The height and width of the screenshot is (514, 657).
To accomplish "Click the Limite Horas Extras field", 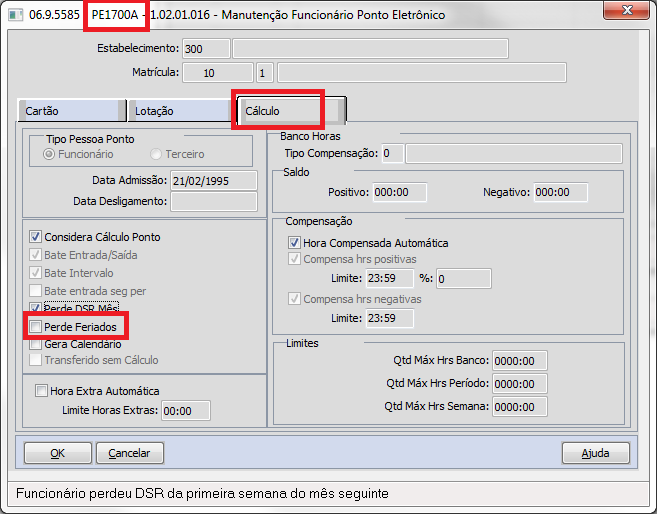I will (x=186, y=411).
